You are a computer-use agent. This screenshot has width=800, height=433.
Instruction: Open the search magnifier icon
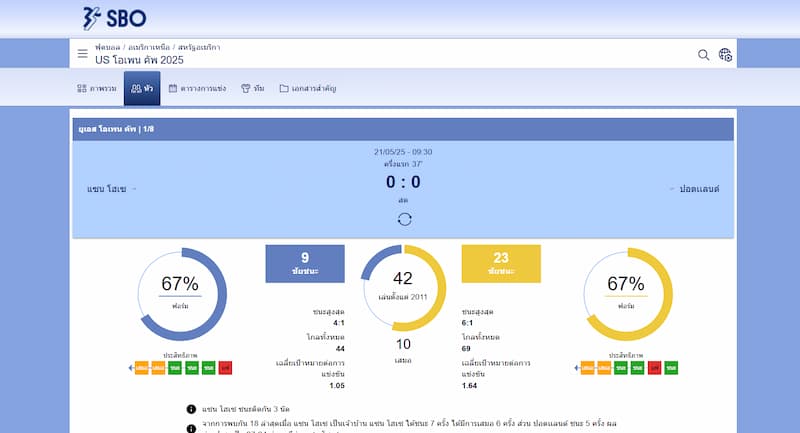coord(703,55)
